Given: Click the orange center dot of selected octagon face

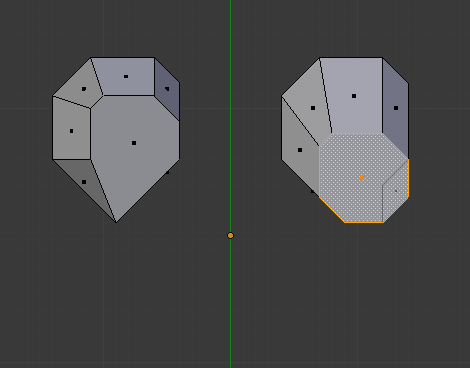Looking at the screenshot, I should [362, 177].
